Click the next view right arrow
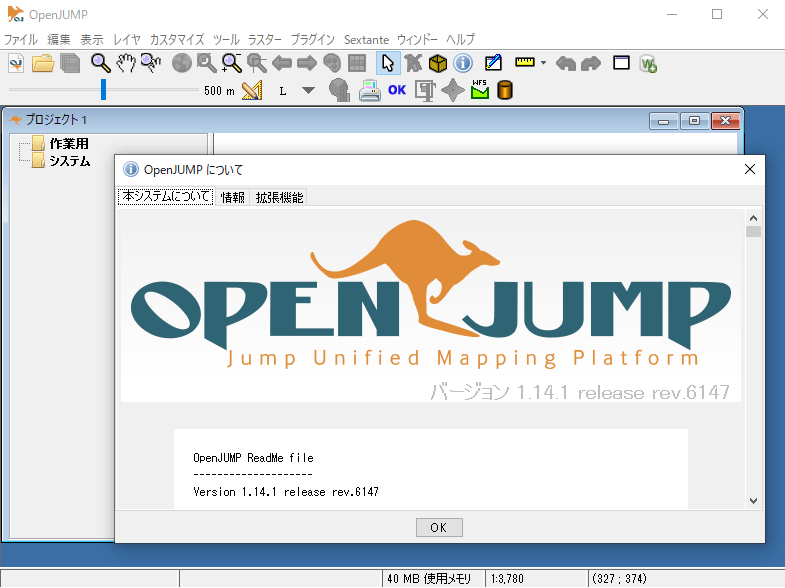The height and width of the screenshot is (588, 785). (307, 64)
